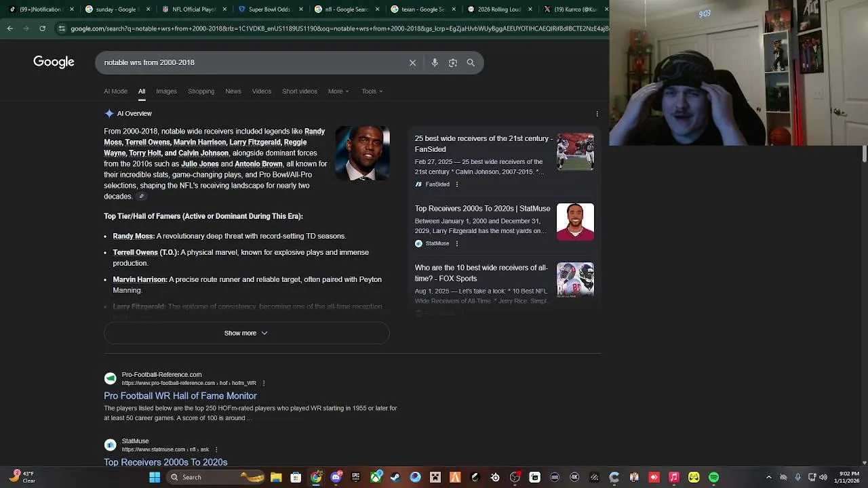The image size is (868, 488).
Task: Open the clock showing 9:02 PM
Action: point(848,477)
